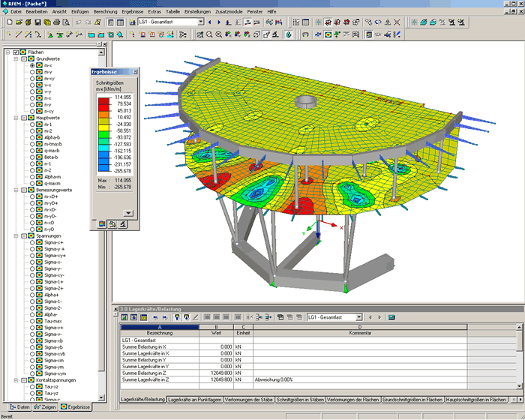Open the Zusatzmodule menu
This screenshot has width=525, height=420.
click(229, 11)
